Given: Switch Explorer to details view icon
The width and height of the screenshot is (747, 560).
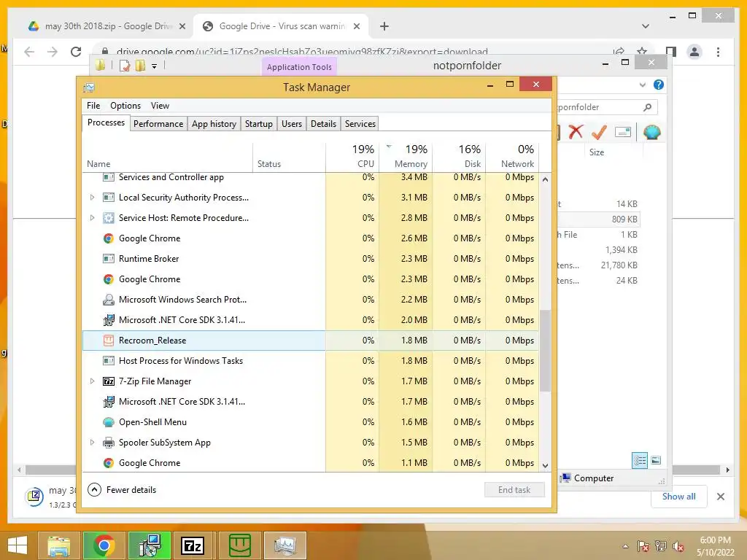Looking at the screenshot, I should (x=639, y=460).
